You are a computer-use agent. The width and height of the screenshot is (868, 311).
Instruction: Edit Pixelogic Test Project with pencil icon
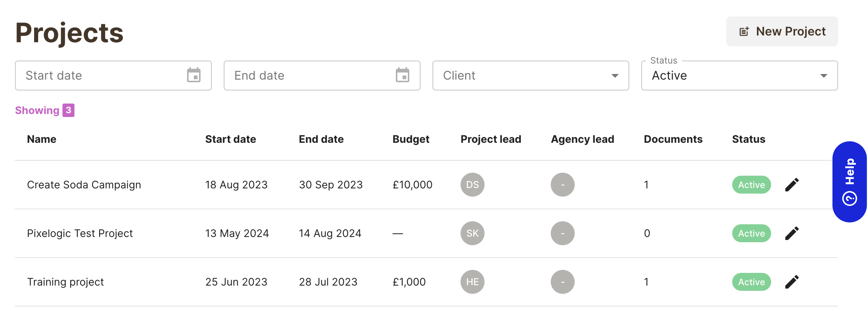792,233
